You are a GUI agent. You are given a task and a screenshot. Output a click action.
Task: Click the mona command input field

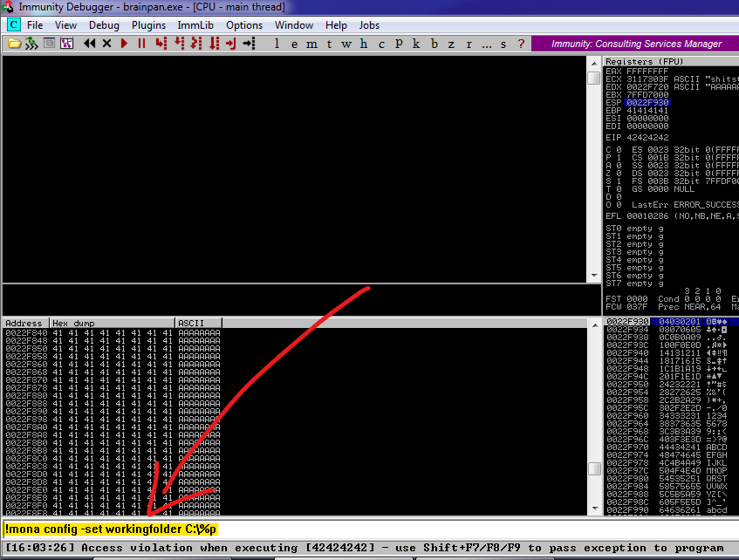(x=370, y=529)
